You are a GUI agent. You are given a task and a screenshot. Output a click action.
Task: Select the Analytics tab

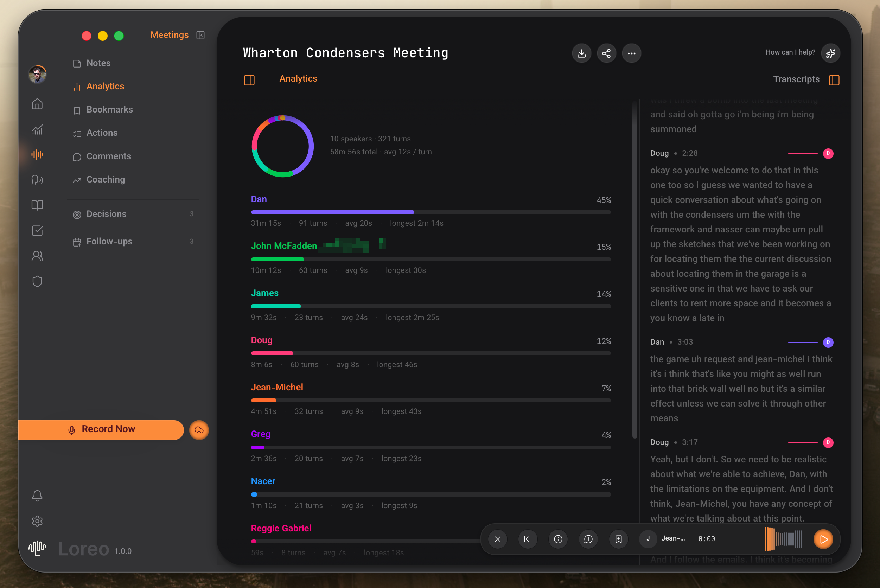[x=298, y=79]
